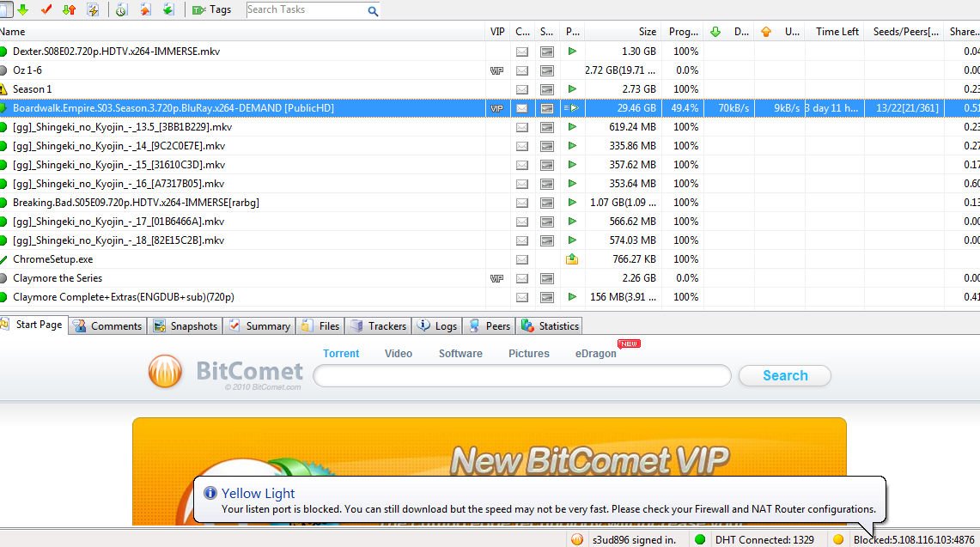Sort the list by the Name column
980x547 pixels.
242,31
